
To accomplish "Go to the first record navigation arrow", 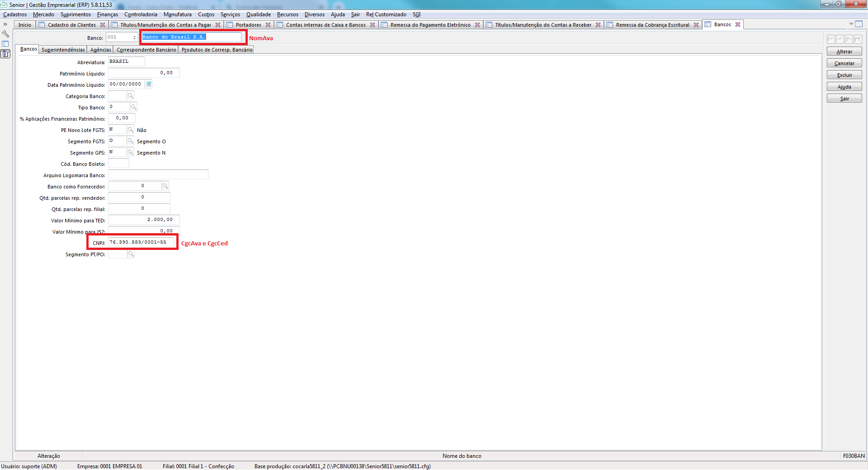I will click(831, 39).
